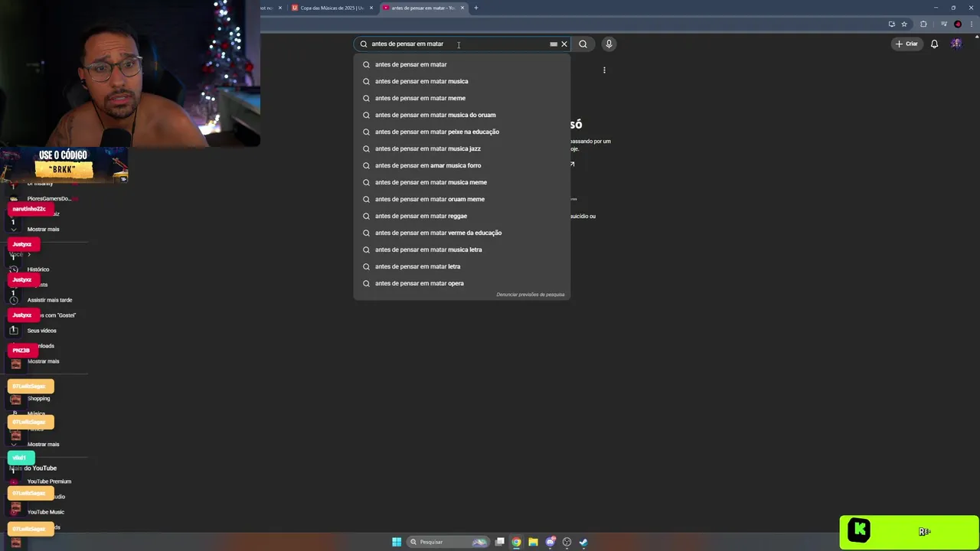This screenshot has height=551, width=980.
Task: Pick suggestion 'antes de pensar em amar musica forro'
Action: tap(462, 165)
